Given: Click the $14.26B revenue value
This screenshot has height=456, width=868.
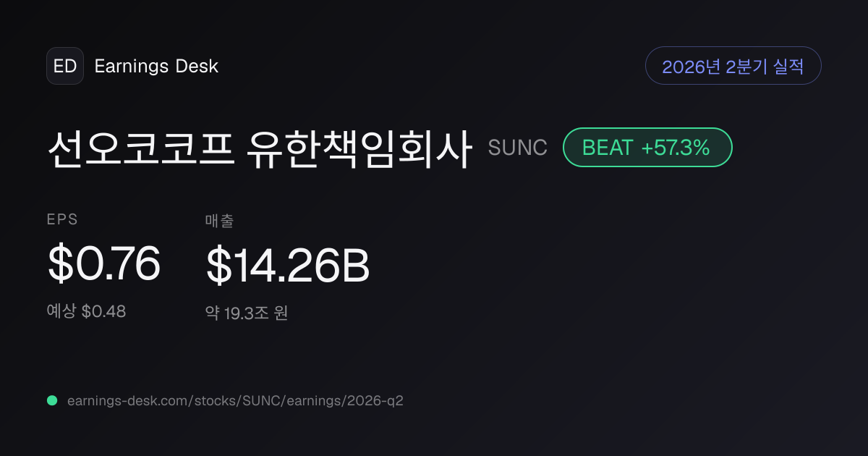Looking at the screenshot, I should click(288, 265).
